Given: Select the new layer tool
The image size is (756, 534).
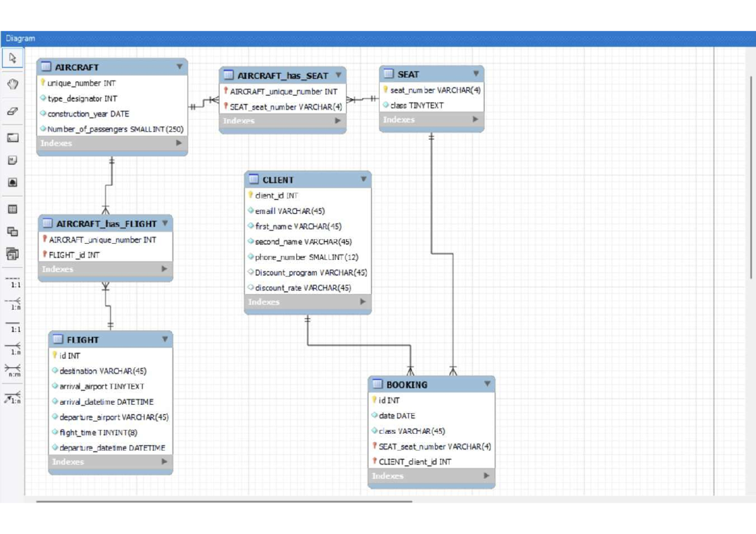Looking at the screenshot, I should click(x=12, y=138).
